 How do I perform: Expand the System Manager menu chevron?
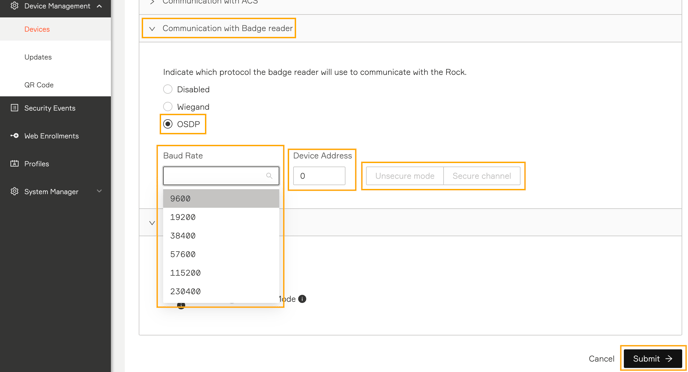point(99,191)
